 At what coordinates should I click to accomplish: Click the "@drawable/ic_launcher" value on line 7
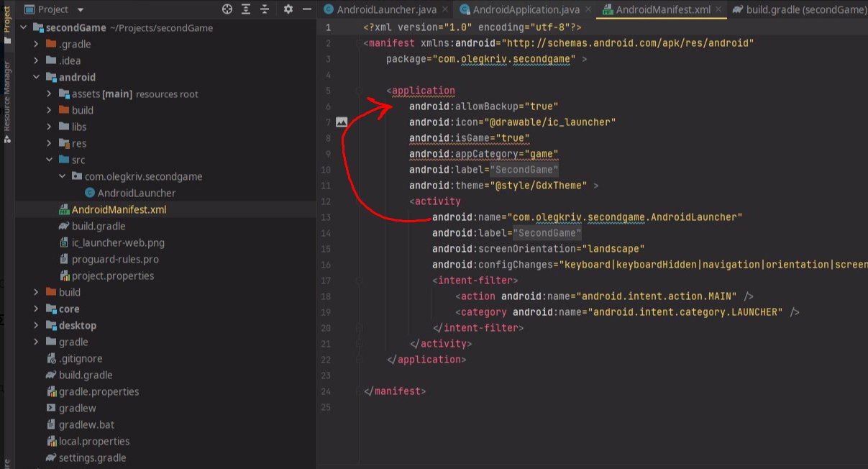click(x=550, y=122)
